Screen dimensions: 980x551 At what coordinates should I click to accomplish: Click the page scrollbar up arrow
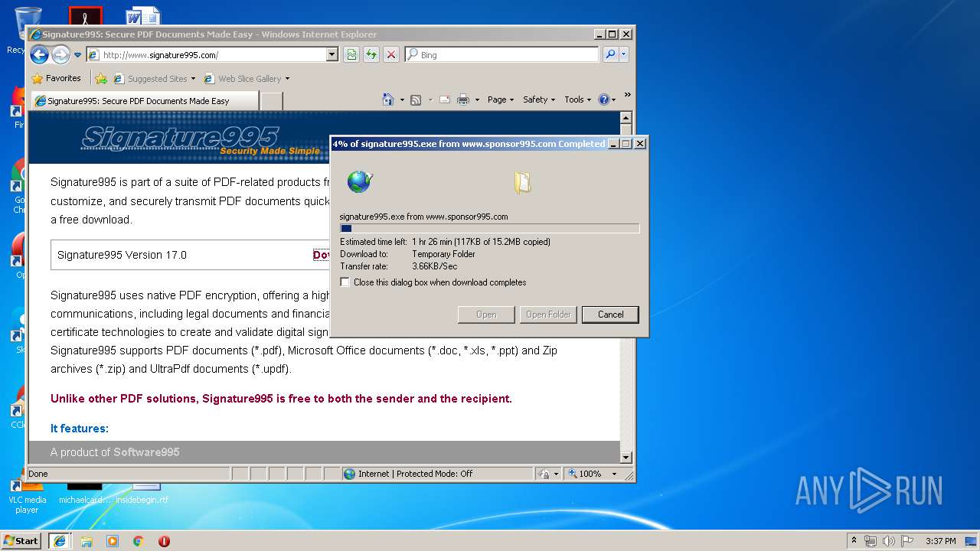point(626,118)
